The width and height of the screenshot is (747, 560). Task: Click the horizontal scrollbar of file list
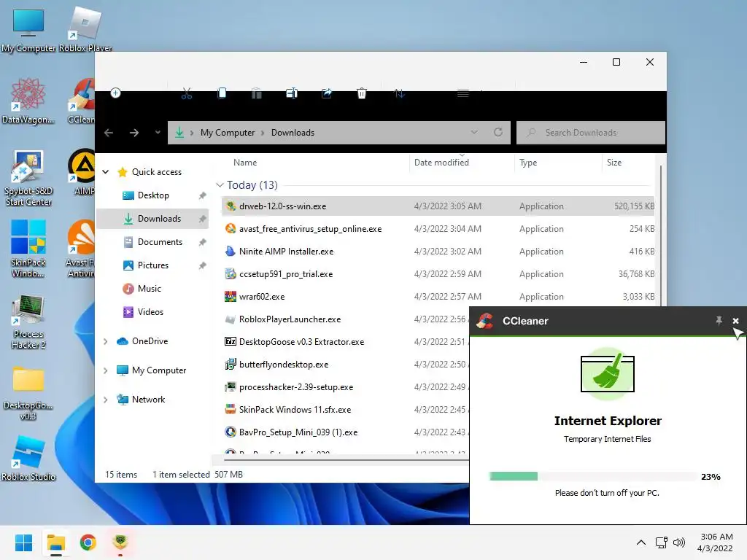[x=347, y=460]
